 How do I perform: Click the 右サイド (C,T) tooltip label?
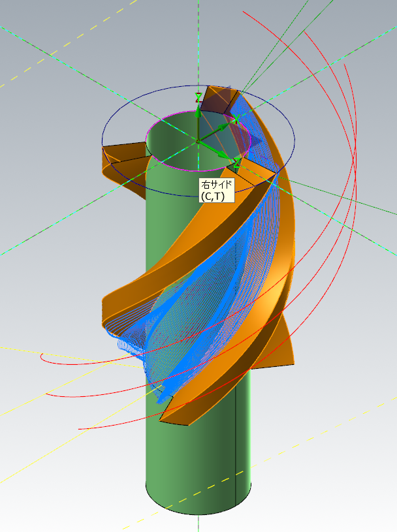point(217,191)
